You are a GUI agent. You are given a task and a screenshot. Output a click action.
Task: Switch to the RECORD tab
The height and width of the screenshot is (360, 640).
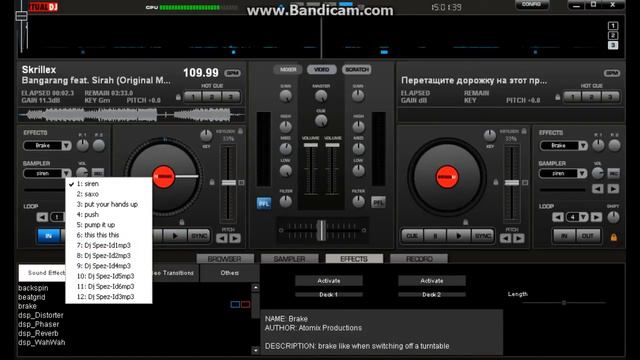coord(419,259)
